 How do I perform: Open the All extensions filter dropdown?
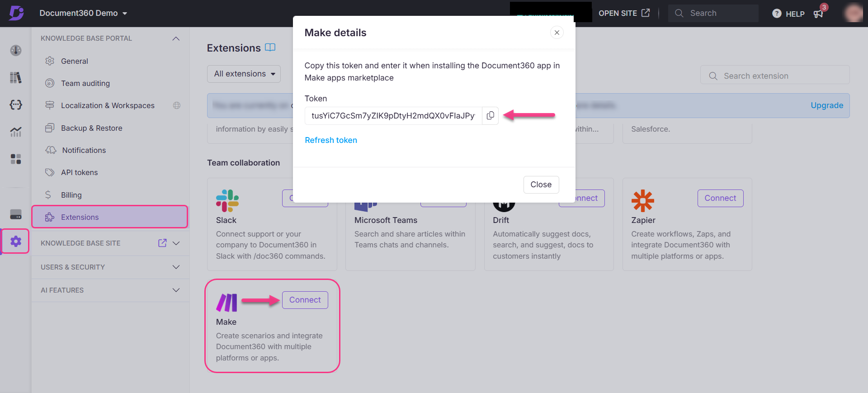click(x=244, y=74)
